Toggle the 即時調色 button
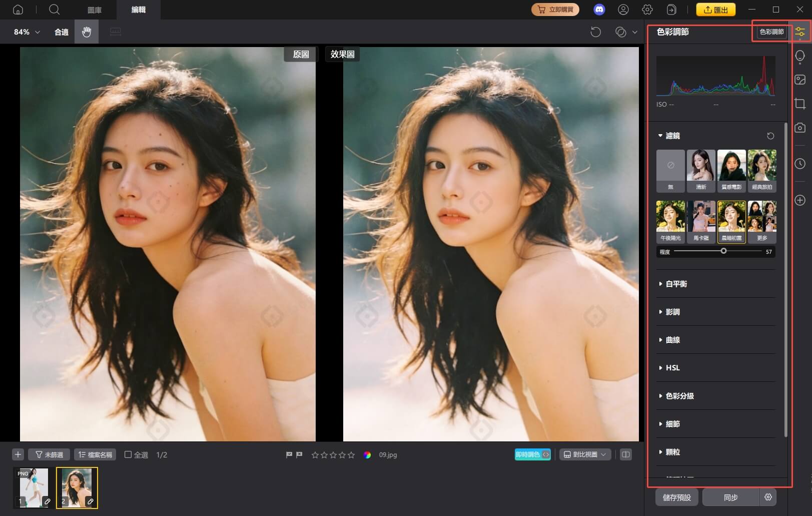Viewport: 812px width, 516px height. 532,454
